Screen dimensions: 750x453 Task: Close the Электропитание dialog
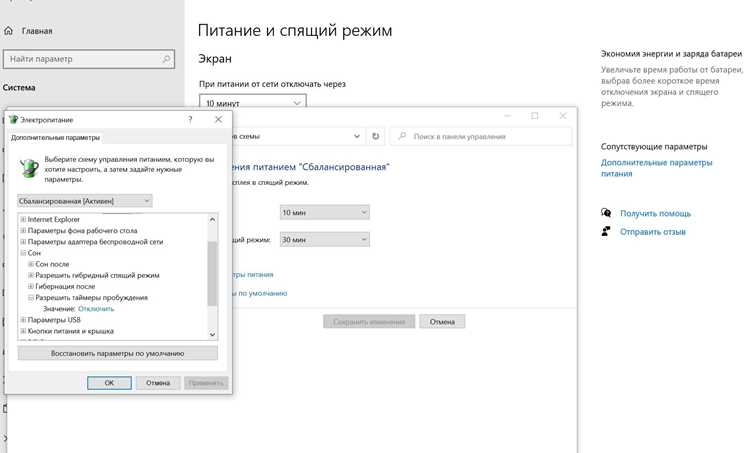218,120
